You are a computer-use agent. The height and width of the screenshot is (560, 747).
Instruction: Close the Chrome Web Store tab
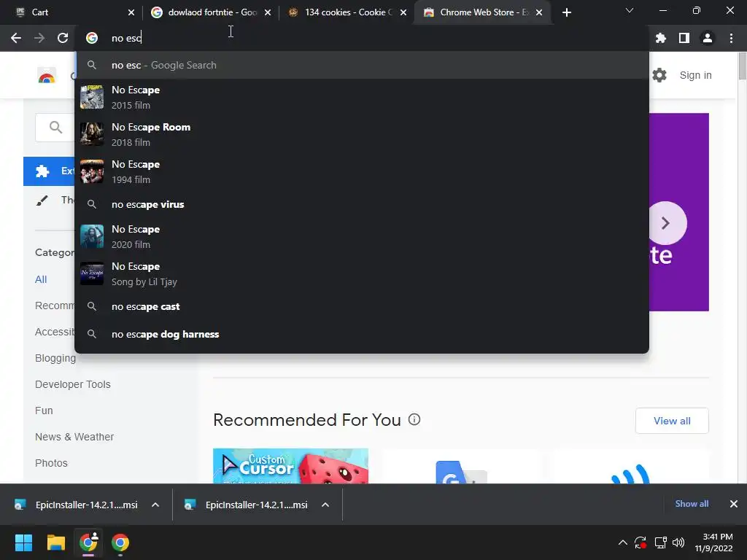tap(539, 12)
